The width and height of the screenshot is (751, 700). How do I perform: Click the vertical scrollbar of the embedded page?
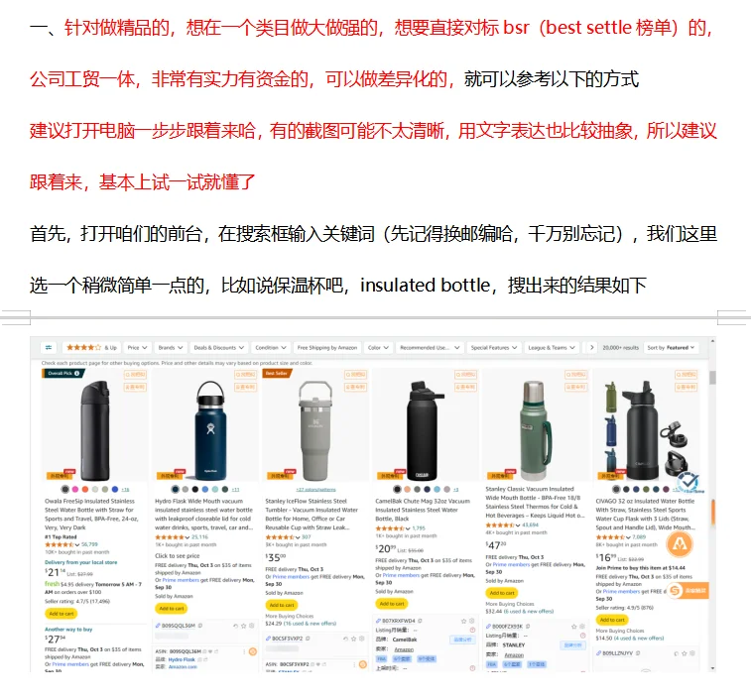(x=712, y=503)
